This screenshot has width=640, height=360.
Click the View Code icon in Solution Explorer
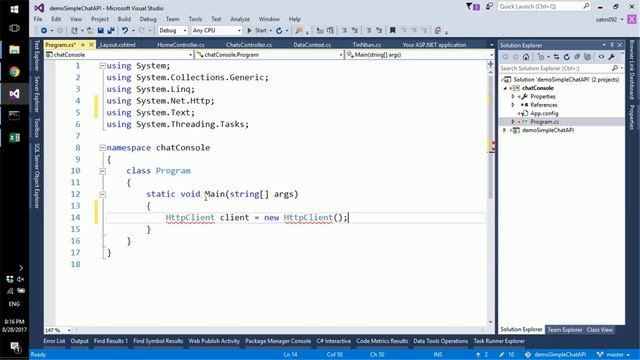coord(601,57)
